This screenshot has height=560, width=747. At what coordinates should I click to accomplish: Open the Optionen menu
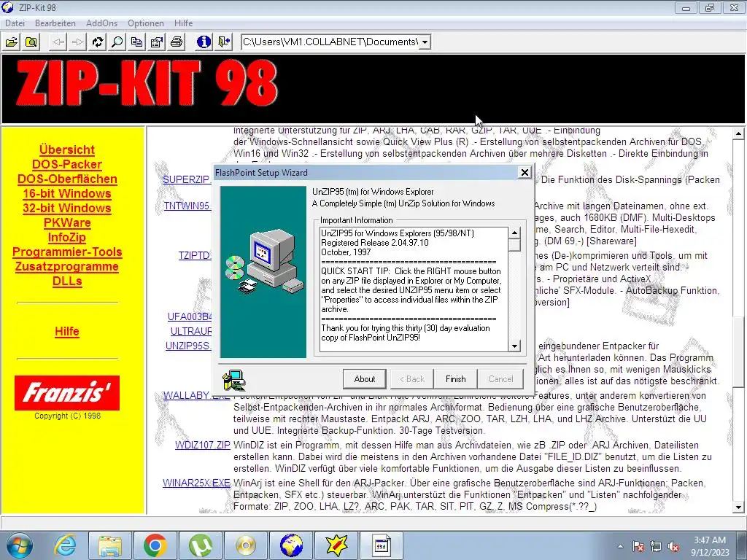(145, 23)
